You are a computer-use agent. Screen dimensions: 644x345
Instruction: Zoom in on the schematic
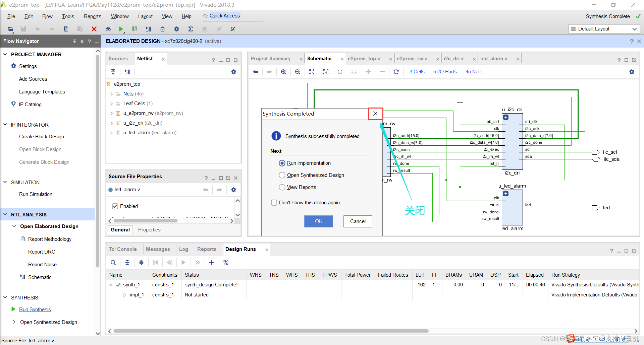coord(284,72)
